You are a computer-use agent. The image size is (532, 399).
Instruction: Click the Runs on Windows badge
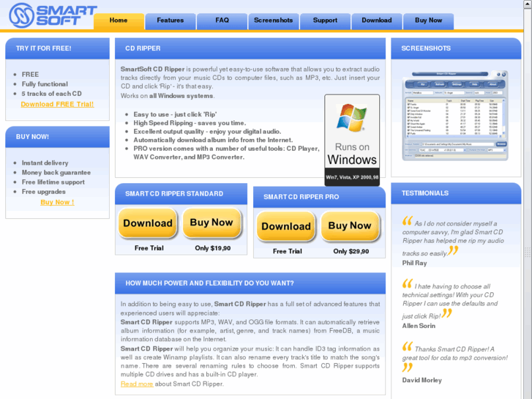352,141
